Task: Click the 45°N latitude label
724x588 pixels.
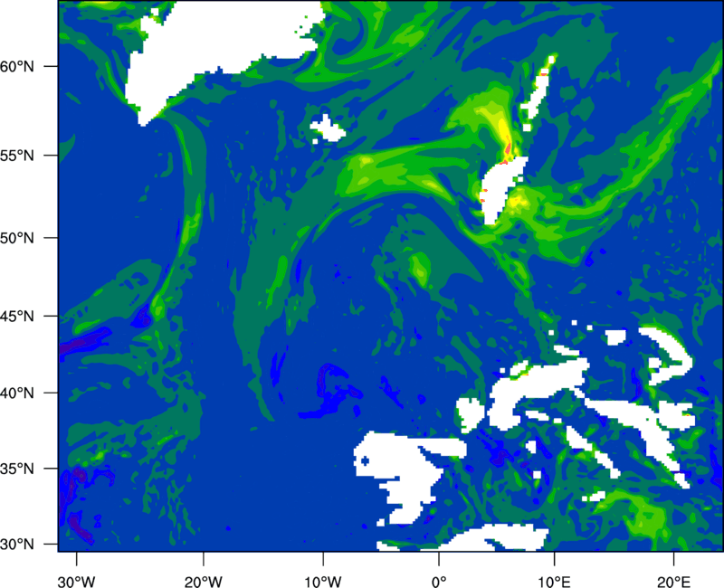Action: tap(17, 316)
